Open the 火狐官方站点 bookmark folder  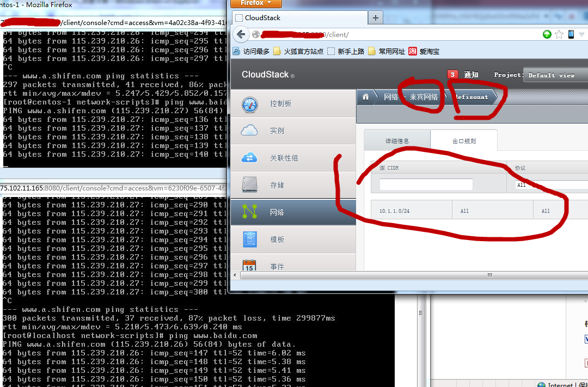pos(298,51)
